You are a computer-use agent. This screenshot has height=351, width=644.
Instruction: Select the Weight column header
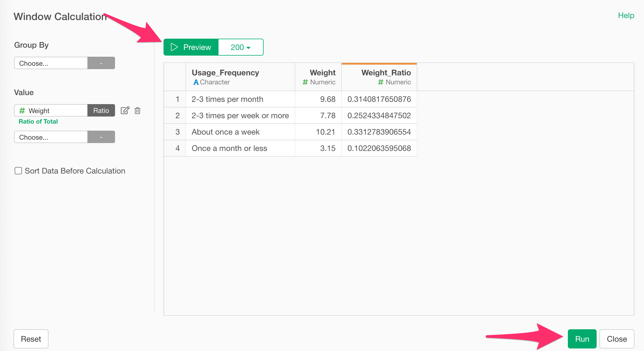coord(318,77)
